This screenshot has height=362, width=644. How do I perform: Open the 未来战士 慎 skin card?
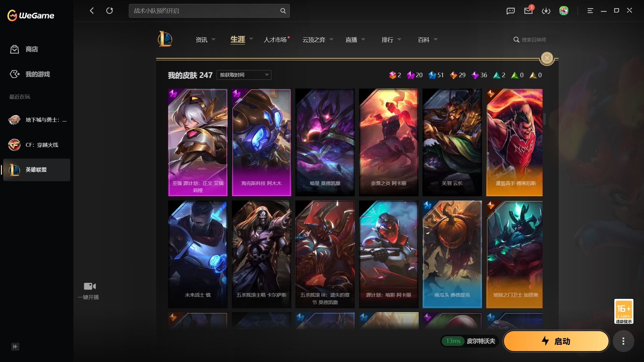click(x=198, y=254)
